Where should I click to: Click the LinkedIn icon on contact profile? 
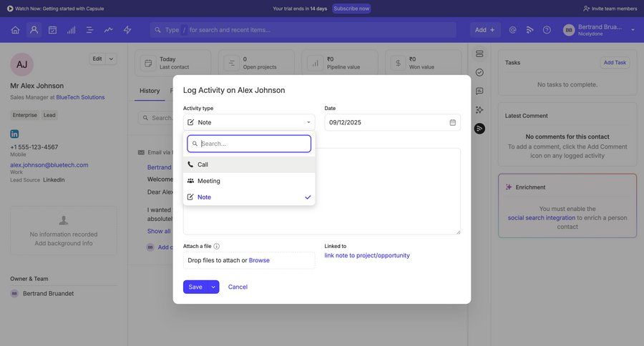pos(14,134)
